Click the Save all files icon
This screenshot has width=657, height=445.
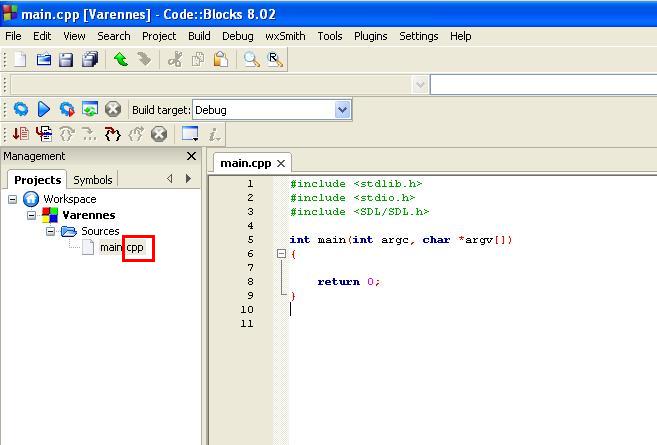(x=90, y=60)
